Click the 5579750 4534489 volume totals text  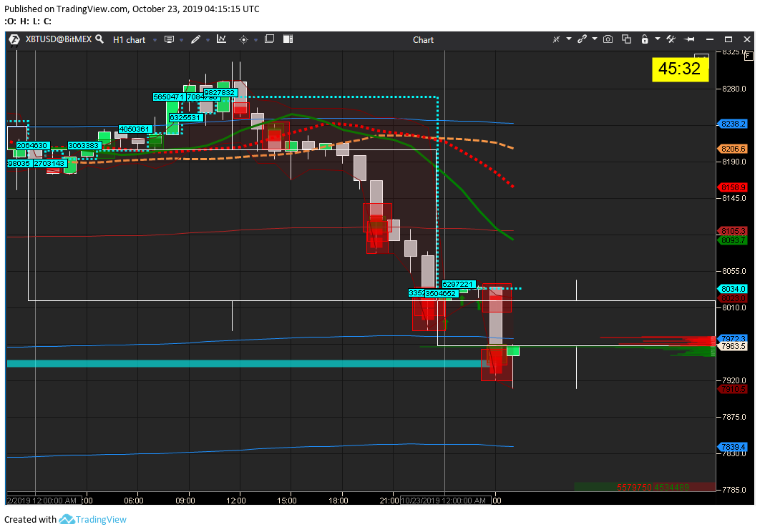tap(653, 488)
